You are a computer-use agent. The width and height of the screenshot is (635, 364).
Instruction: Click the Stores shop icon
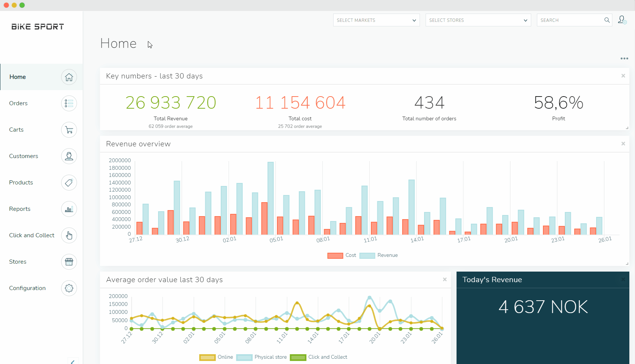pos(69,262)
